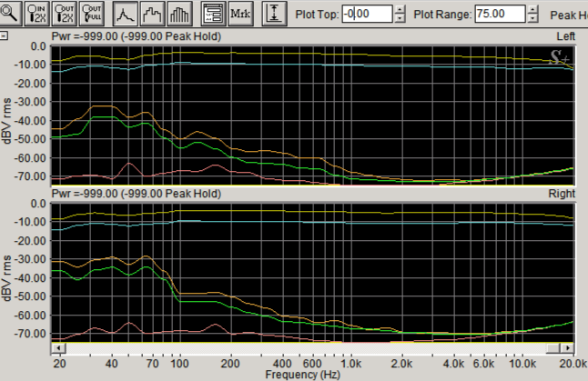Collapse the Left channel plot expander
This screenshot has width=588, height=381.
4,35
